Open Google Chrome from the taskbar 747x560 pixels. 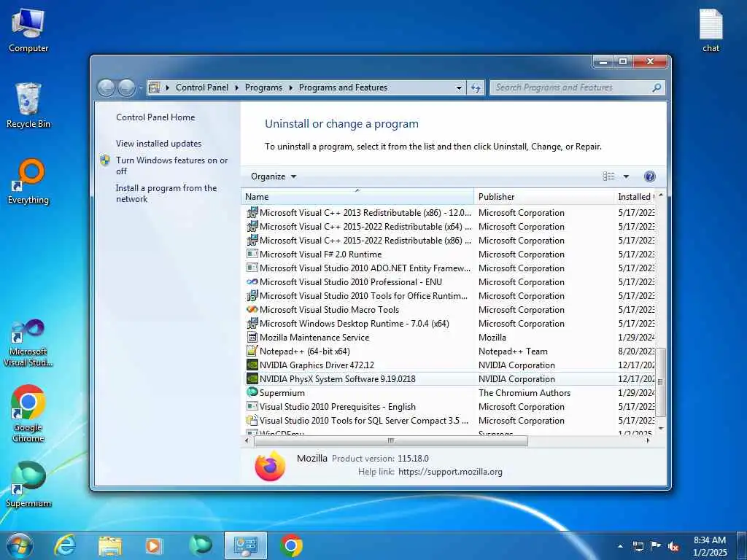tap(291, 545)
